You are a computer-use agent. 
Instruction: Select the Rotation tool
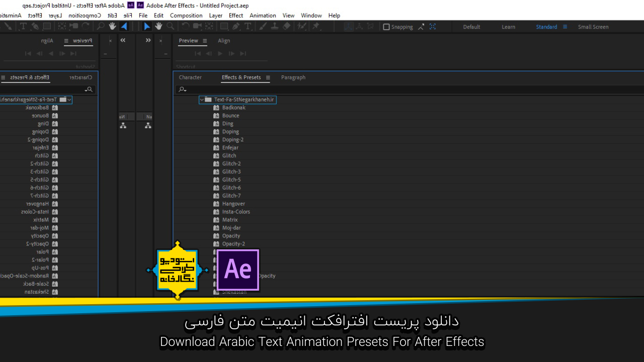point(185,26)
